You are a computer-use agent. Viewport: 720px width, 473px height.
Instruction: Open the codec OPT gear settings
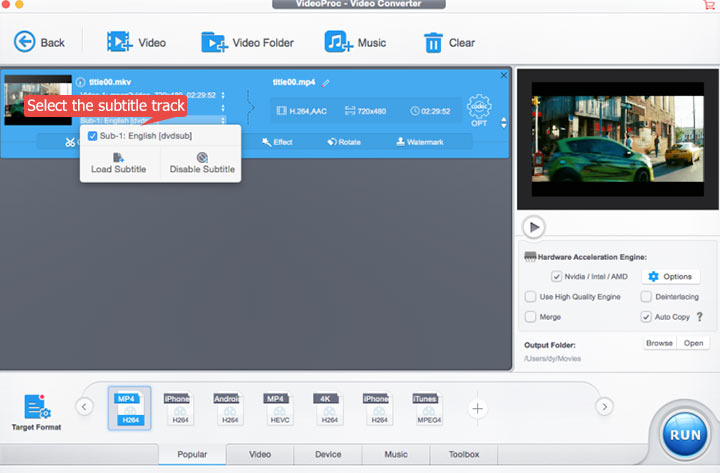click(x=480, y=109)
